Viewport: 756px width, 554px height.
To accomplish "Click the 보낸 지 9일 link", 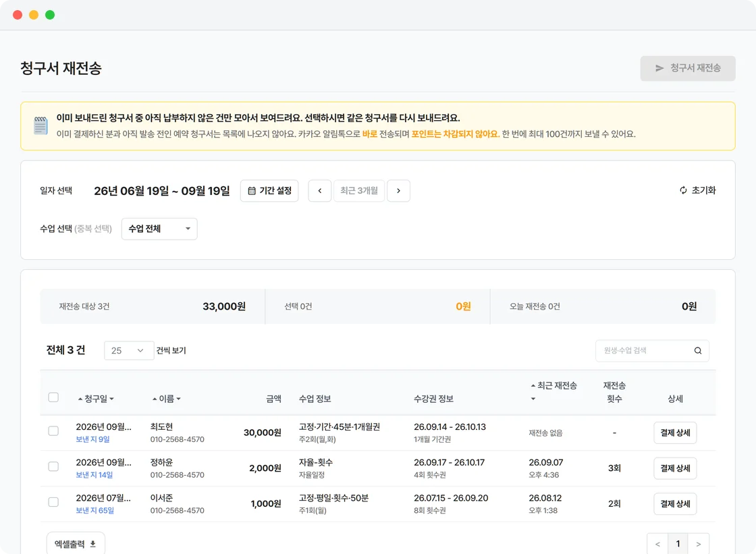I will pos(92,439).
